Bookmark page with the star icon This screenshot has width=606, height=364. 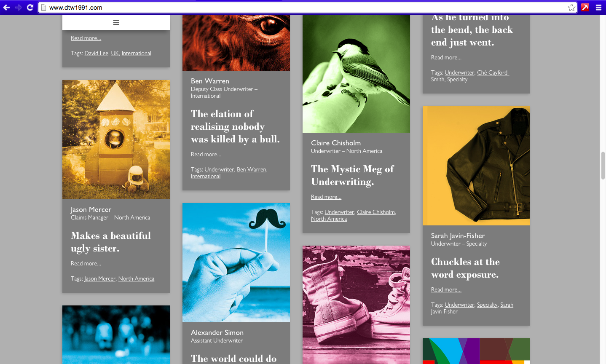coord(571,8)
